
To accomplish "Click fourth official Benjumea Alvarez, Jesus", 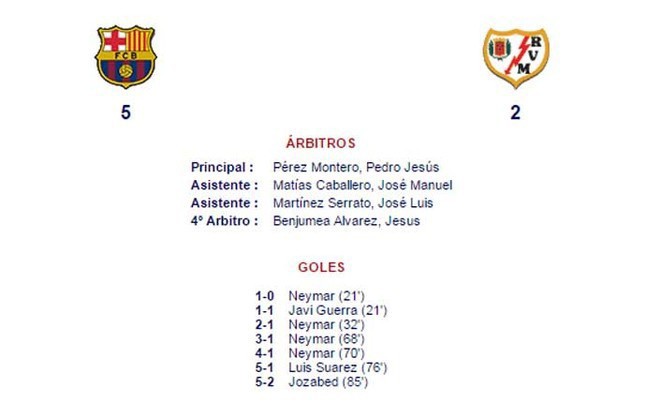I will click(346, 221).
